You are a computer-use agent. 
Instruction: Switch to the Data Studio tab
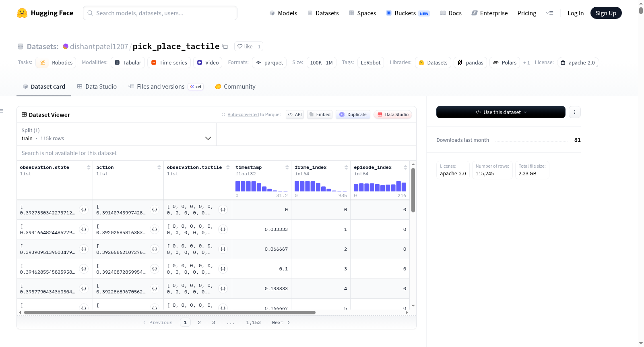pos(97,86)
